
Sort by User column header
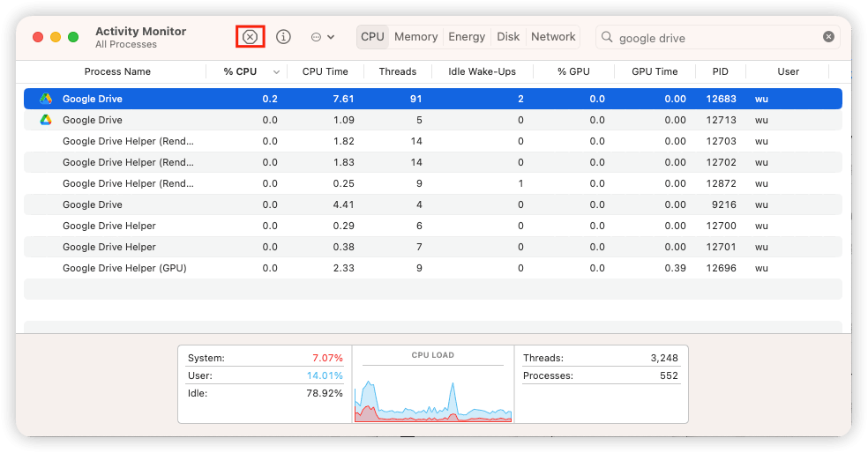788,72
